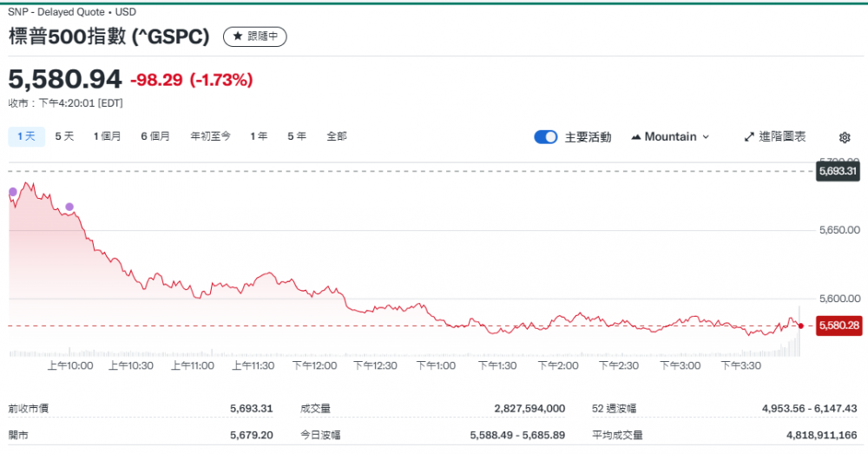Select the 1個月 range tab
The image size is (868, 454).
(x=108, y=136)
